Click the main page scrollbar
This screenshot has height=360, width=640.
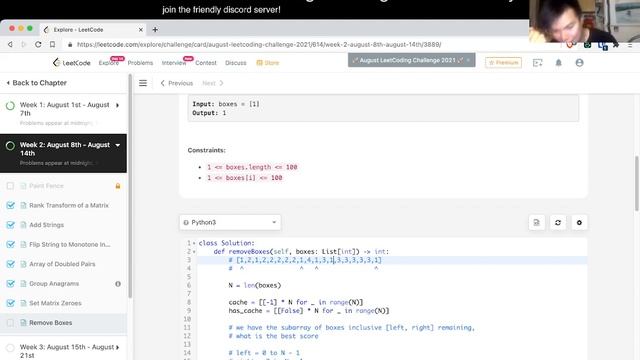click(637, 184)
